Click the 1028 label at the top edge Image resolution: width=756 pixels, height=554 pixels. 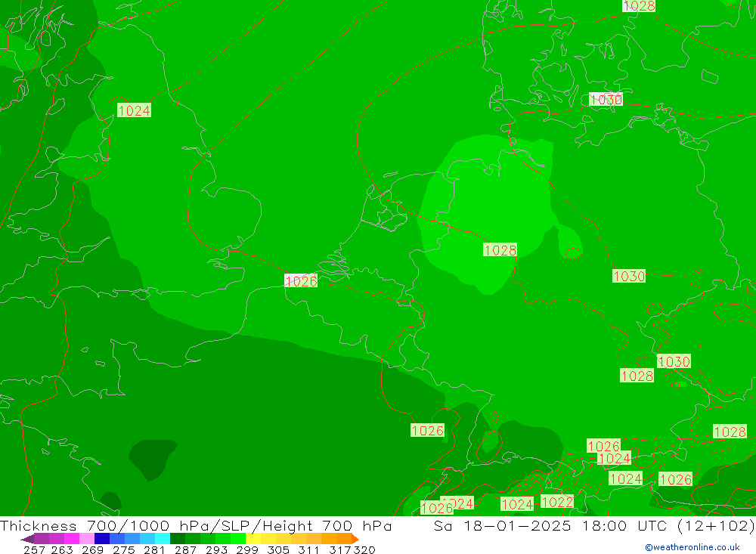point(639,6)
